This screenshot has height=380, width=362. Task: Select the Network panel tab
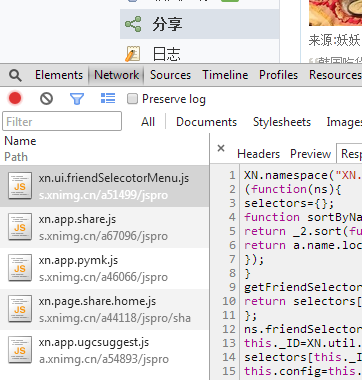coord(117,75)
